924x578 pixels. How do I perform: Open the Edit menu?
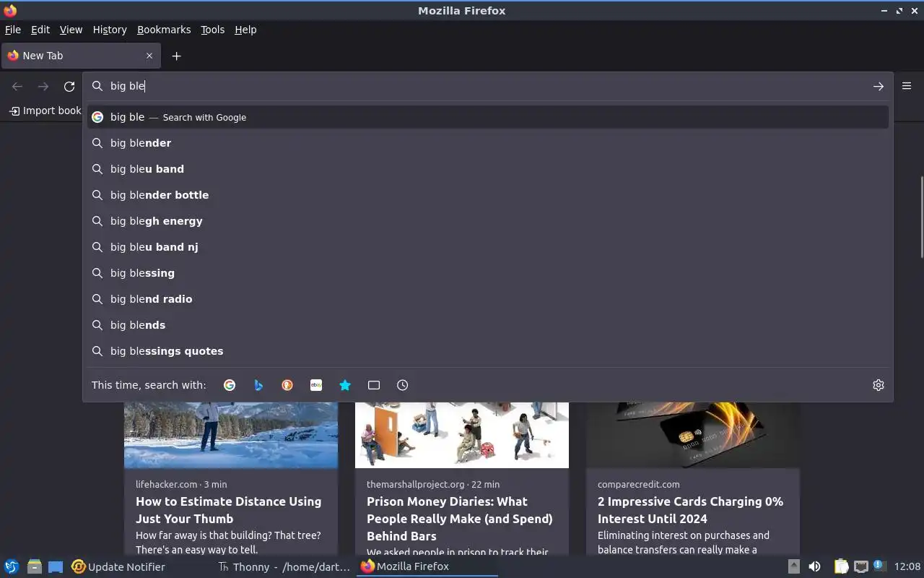[x=40, y=30]
